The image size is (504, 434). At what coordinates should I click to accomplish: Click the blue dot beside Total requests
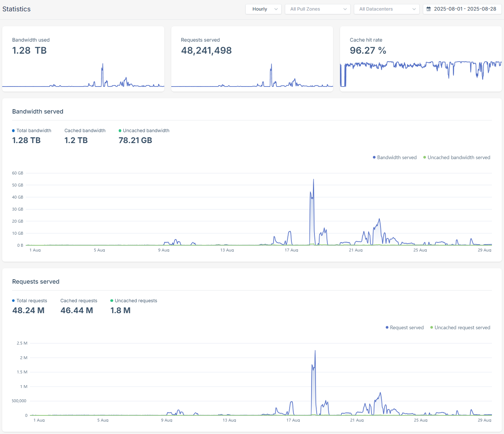14,301
